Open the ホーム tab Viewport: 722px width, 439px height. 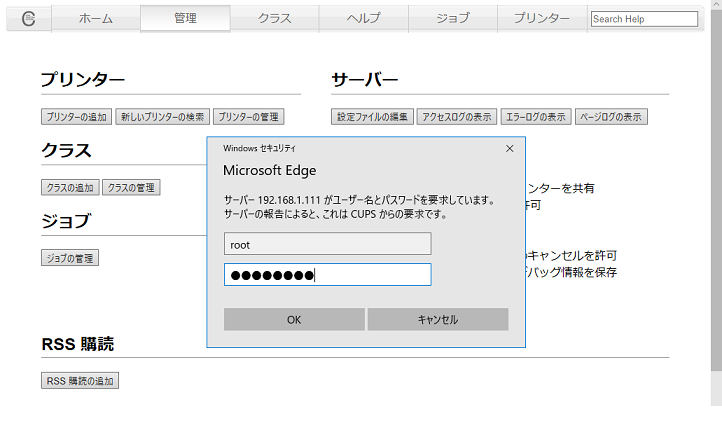pos(96,18)
